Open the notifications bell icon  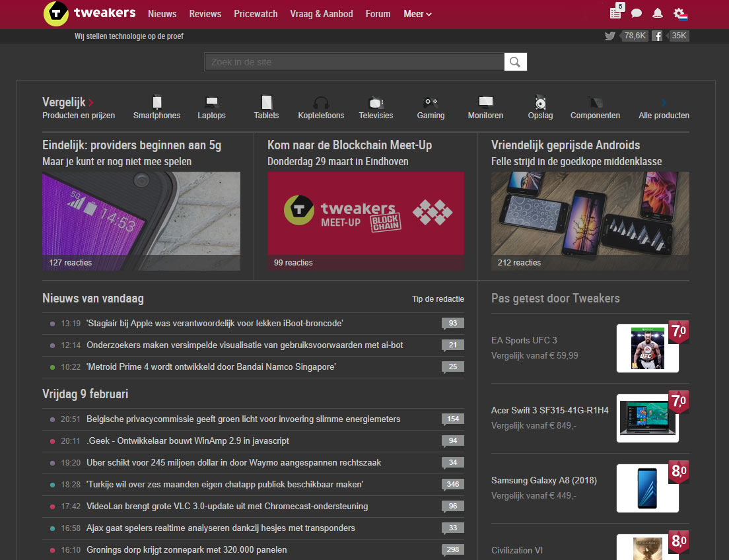(658, 13)
